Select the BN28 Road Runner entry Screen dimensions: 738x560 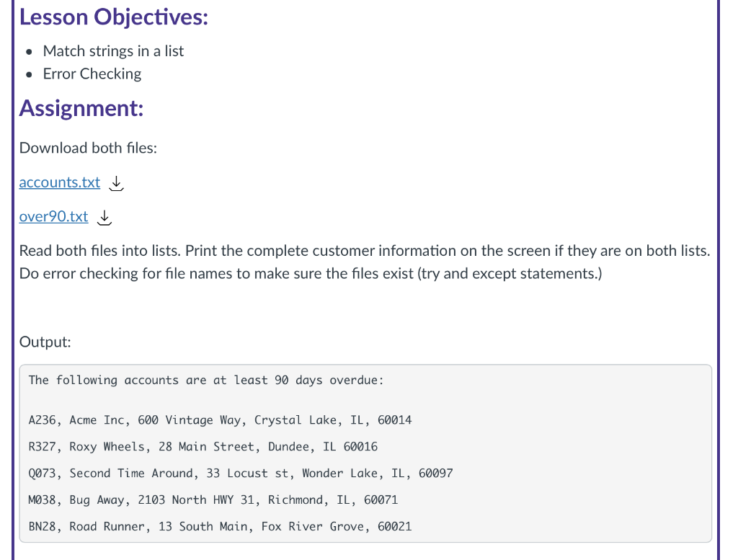(x=220, y=526)
